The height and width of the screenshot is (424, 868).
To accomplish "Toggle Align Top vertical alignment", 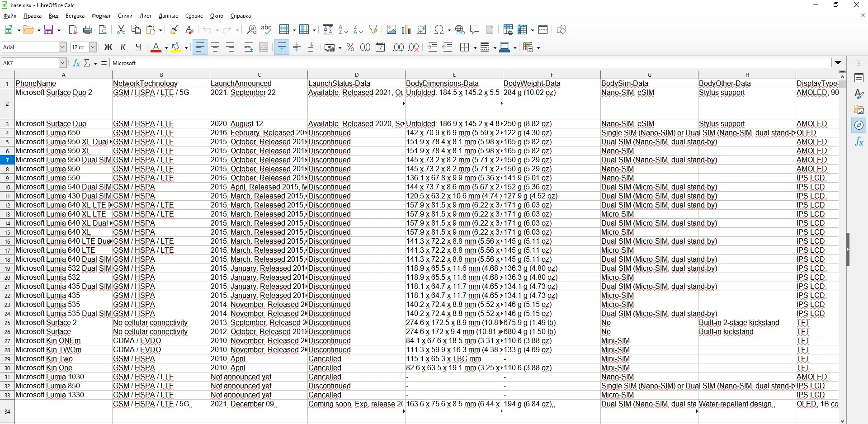I will pos(282,47).
